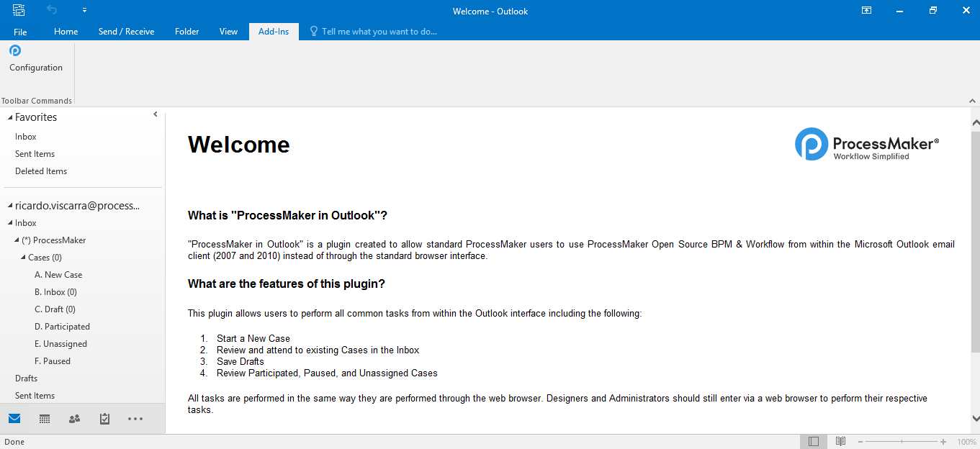This screenshot has width=980, height=449.
Task: Switch to Reading view in status bar
Action: pyautogui.click(x=840, y=441)
